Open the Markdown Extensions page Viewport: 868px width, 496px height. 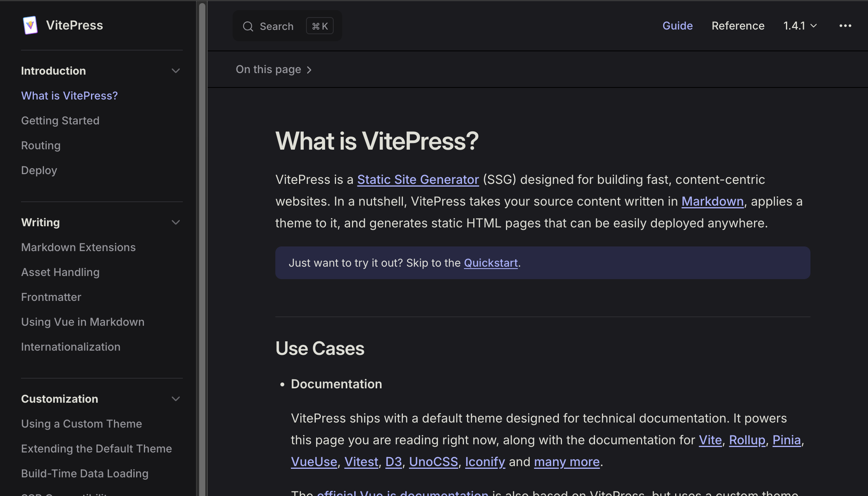(78, 247)
